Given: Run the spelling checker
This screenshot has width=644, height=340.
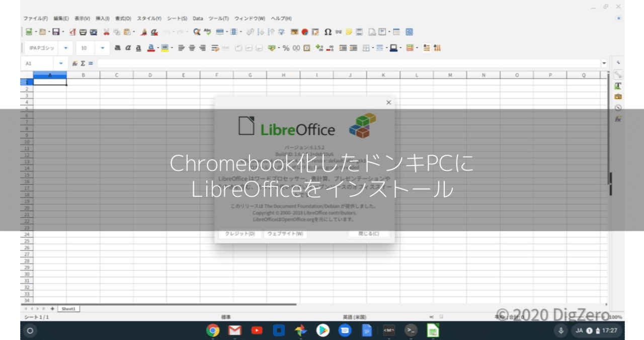Looking at the screenshot, I should 207,32.
